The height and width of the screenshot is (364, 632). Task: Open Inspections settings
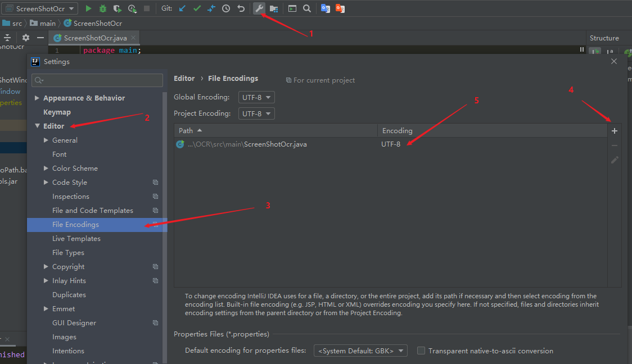click(x=70, y=197)
